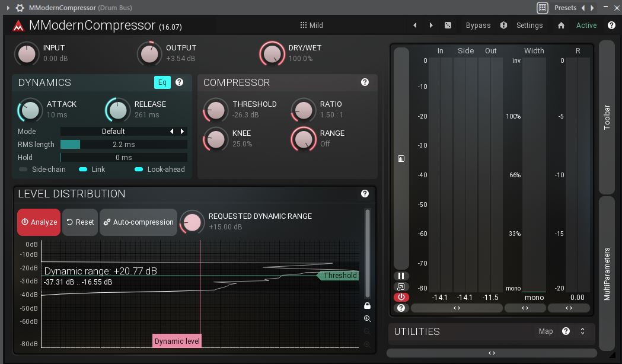
Task: Open the Settings menu
Action: coord(529,25)
